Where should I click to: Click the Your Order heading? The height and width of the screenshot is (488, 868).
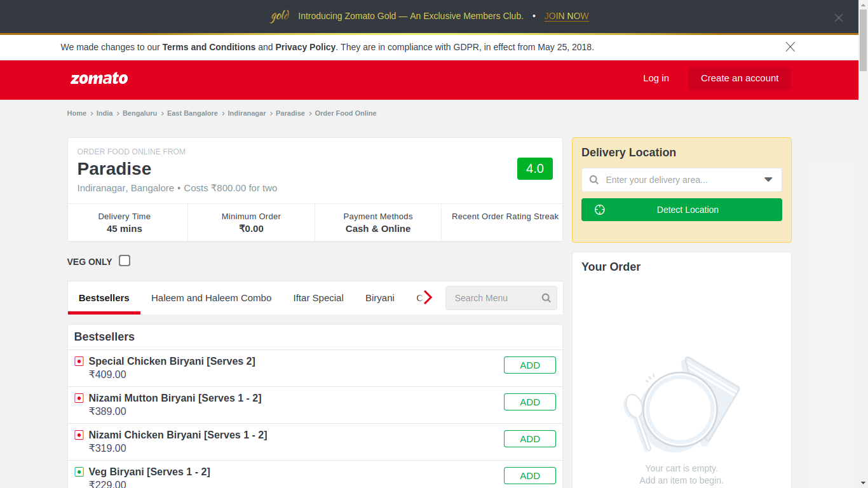point(611,267)
